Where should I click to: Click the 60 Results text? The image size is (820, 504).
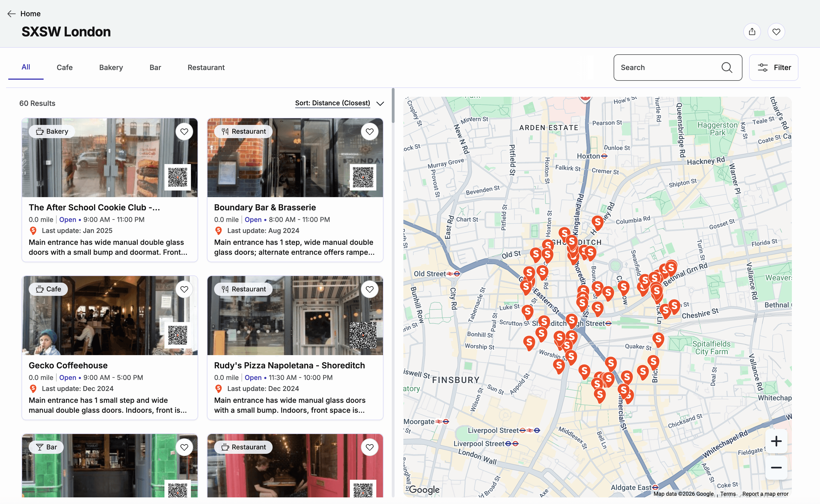[37, 103]
